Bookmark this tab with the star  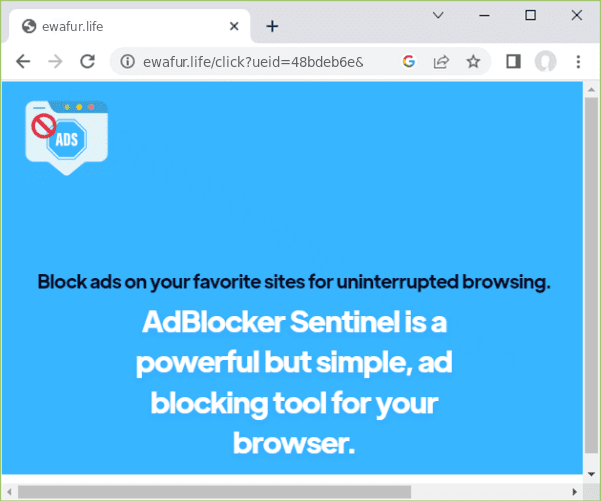[473, 62]
